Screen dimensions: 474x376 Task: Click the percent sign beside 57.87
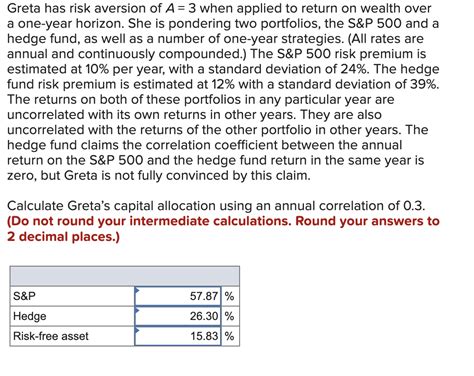(x=229, y=296)
